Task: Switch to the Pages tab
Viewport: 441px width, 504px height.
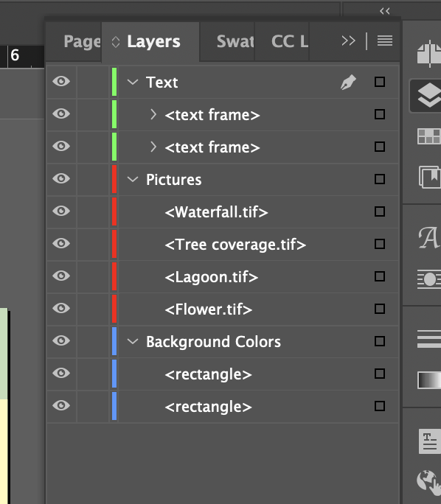Action: click(x=83, y=42)
